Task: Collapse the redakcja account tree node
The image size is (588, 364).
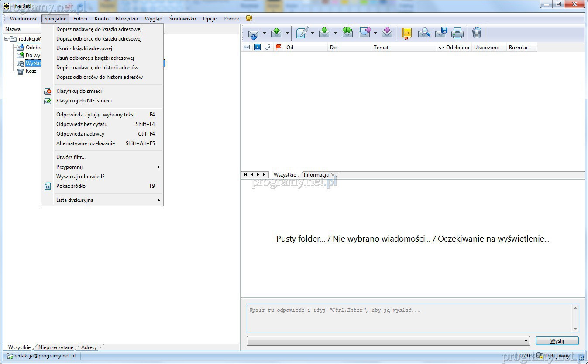Action: [x=7, y=39]
